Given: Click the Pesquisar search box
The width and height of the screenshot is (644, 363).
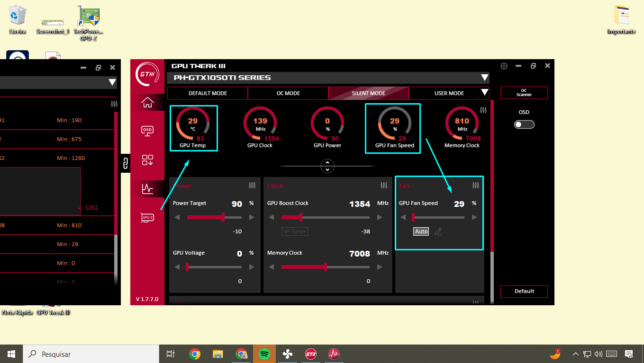Looking at the screenshot, I should click(x=91, y=354).
